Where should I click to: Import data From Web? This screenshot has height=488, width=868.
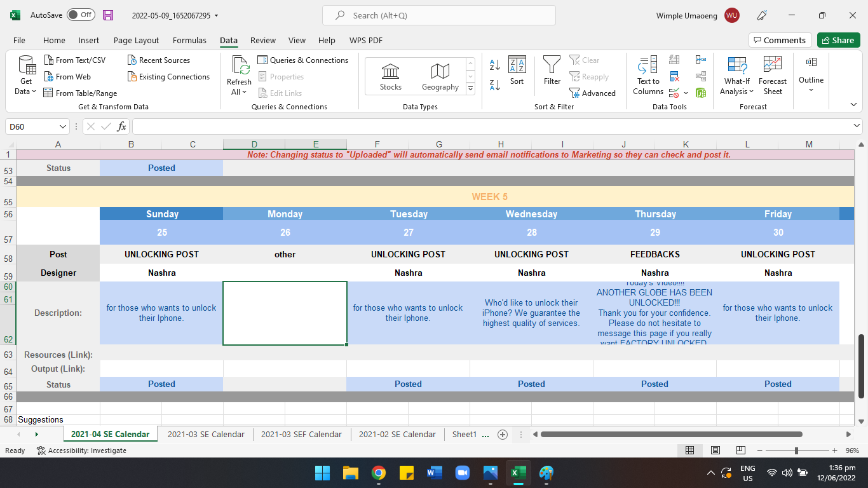coord(67,77)
